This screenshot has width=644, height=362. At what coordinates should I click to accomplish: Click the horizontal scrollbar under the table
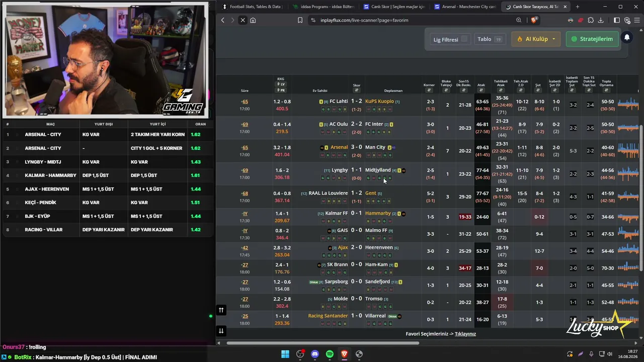[323, 343]
